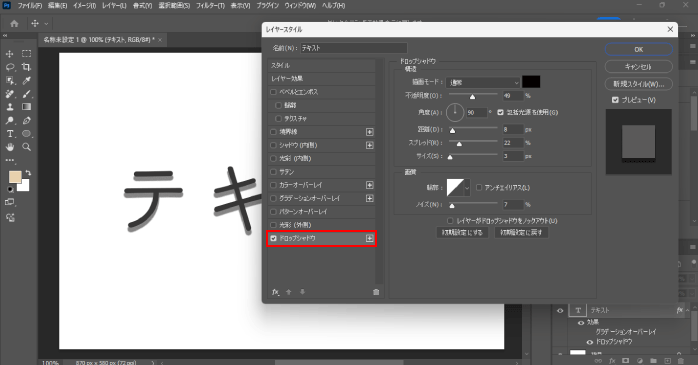Open the フィルター(T) menu
The height and width of the screenshot is (365, 698).
(210, 6)
